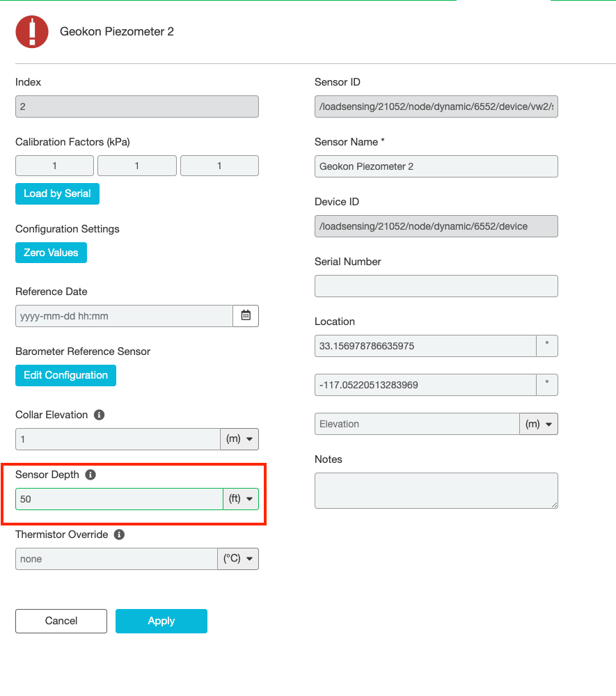Open the Reference Date calendar picker
Viewport: 616px width, 696px height.
(246, 316)
